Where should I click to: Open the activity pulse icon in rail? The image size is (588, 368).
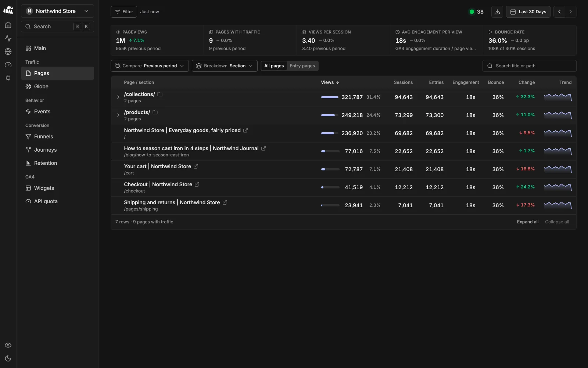pyautogui.click(x=8, y=38)
